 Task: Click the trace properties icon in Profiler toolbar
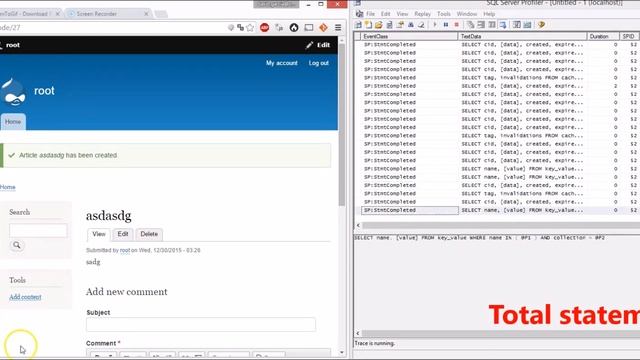[400, 25]
